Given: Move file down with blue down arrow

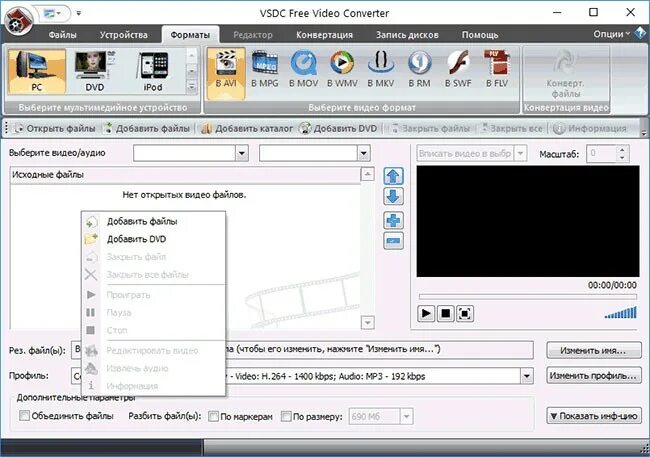Looking at the screenshot, I should pyautogui.click(x=393, y=196).
